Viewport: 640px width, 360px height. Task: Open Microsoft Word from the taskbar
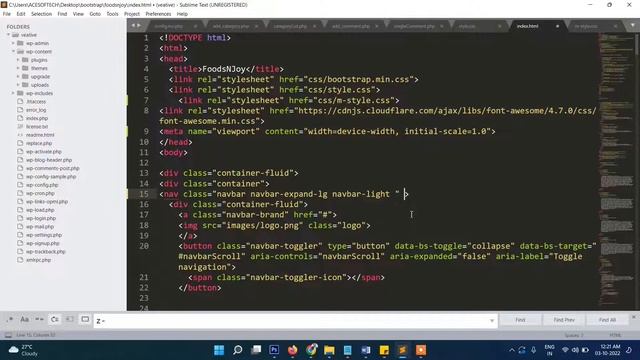coord(366,350)
